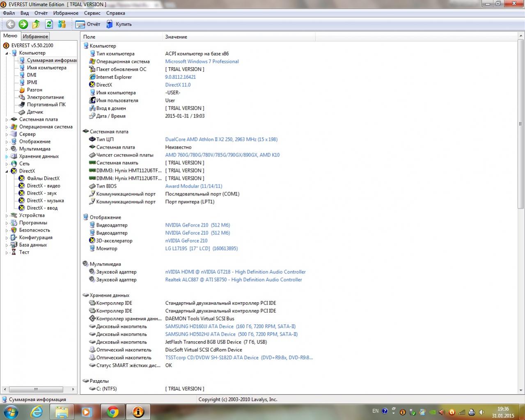Select Портативный ПК tree item
The width and height of the screenshot is (525, 420).
click(46, 105)
